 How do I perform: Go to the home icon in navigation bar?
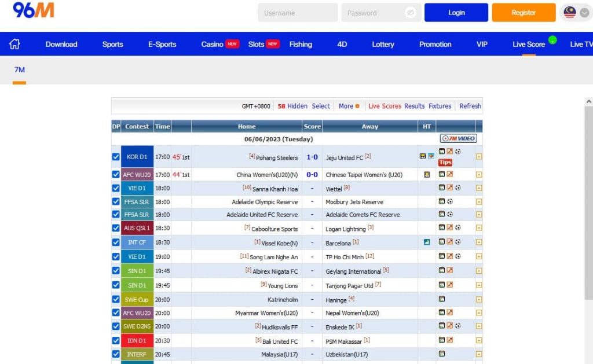[14, 44]
